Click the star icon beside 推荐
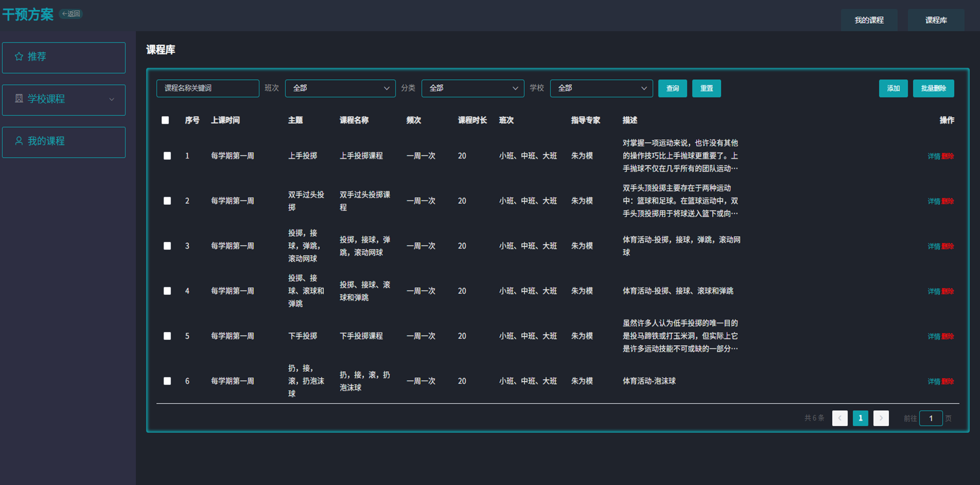 tap(19, 57)
